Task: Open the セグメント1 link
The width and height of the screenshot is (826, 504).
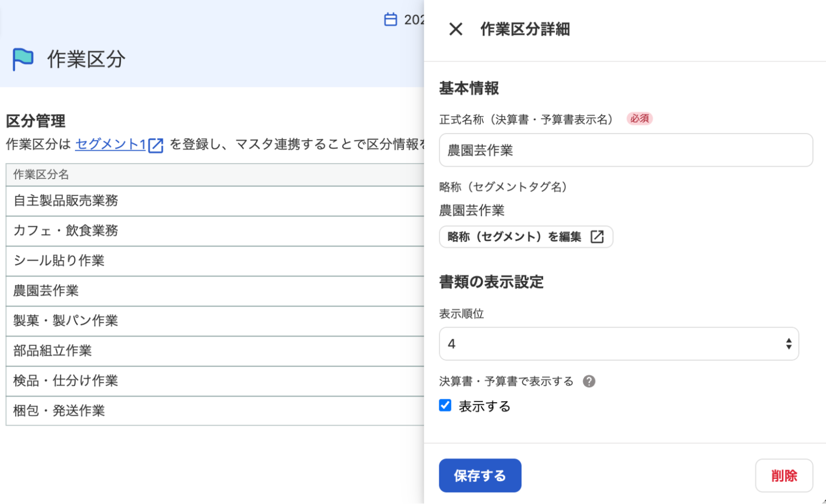Action: pyautogui.click(x=110, y=144)
